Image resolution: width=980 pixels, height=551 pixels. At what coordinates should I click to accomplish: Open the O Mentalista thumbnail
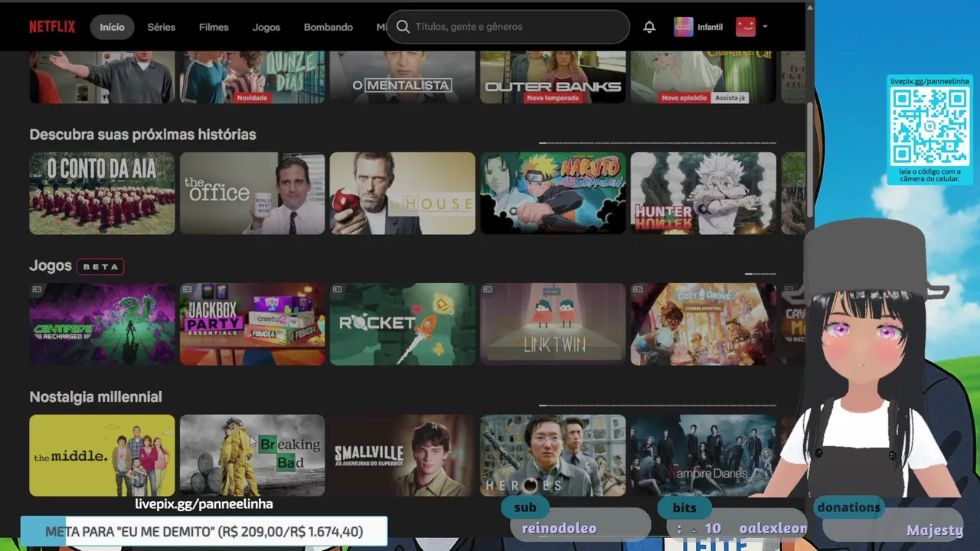(x=403, y=77)
